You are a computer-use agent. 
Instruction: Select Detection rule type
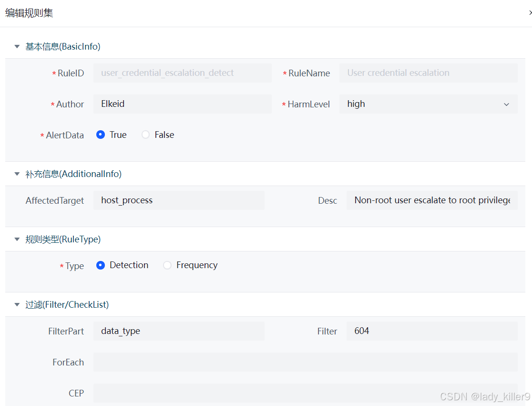[x=101, y=265]
